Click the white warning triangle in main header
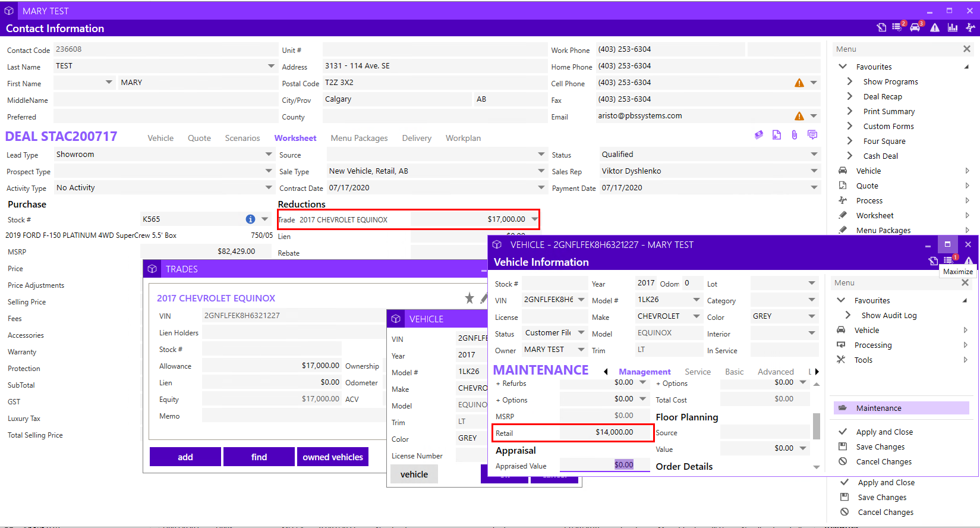The width and height of the screenshot is (980, 528). [935, 27]
